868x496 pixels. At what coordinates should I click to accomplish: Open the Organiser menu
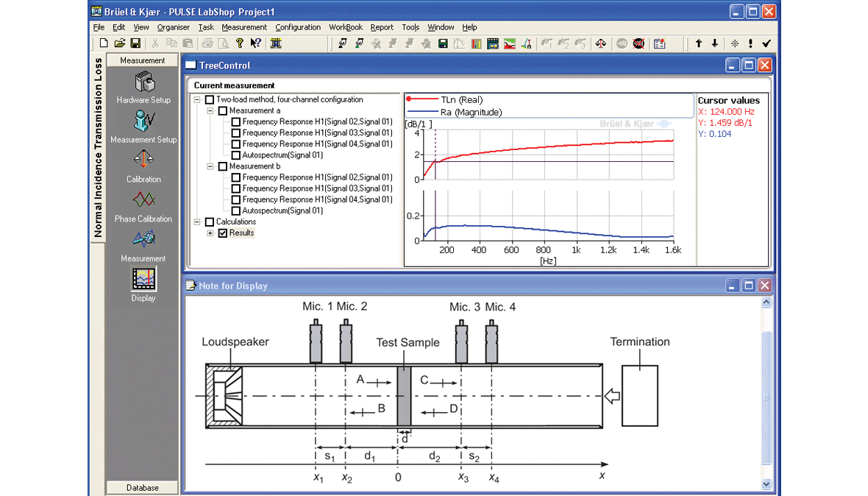pyautogui.click(x=174, y=27)
